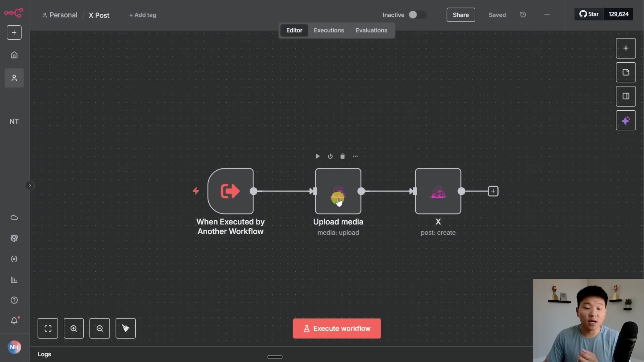The image size is (644, 362).
Task: Click the Execute workflow button
Action: pos(336,328)
